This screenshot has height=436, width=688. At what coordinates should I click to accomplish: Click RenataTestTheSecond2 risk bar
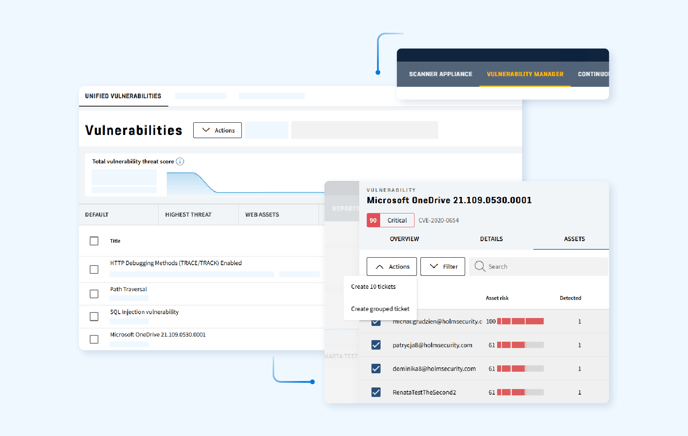pyautogui.click(x=520, y=392)
